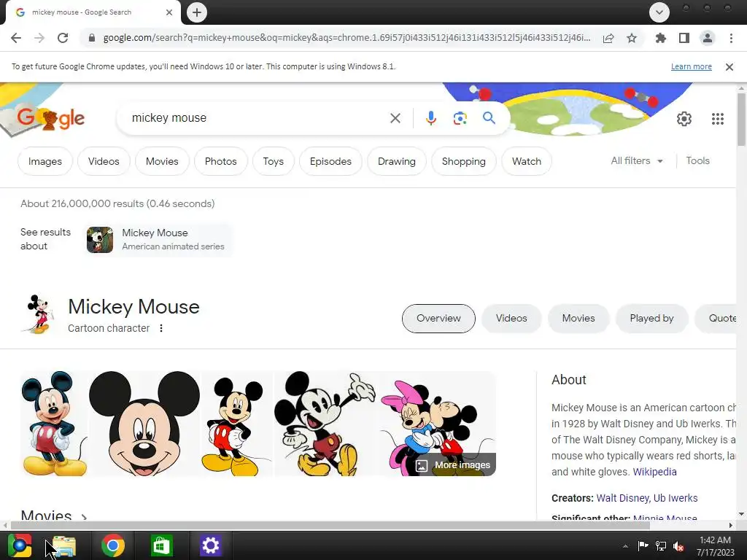Filter results by Movies chip
The width and height of the screenshot is (747, 560).
(x=162, y=161)
